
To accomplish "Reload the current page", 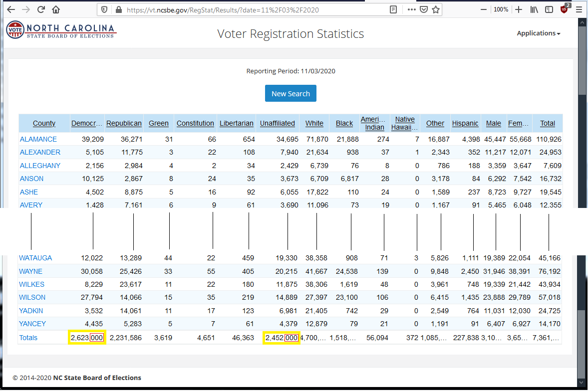I will (x=41, y=10).
